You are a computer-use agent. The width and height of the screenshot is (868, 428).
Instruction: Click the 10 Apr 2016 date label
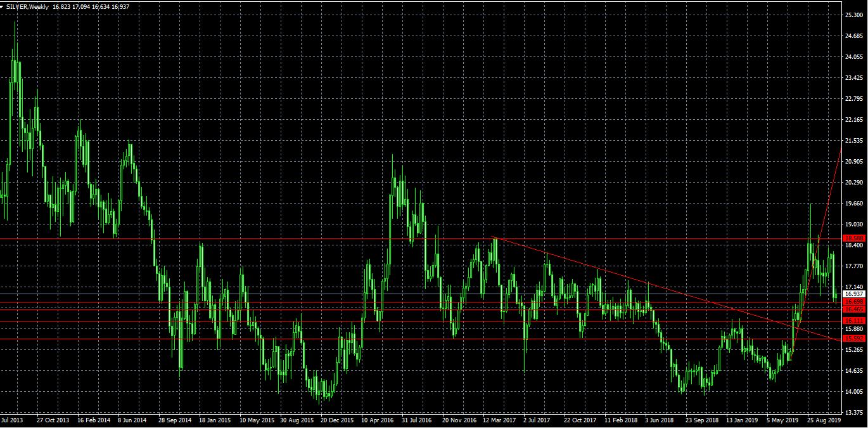tap(377, 420)
